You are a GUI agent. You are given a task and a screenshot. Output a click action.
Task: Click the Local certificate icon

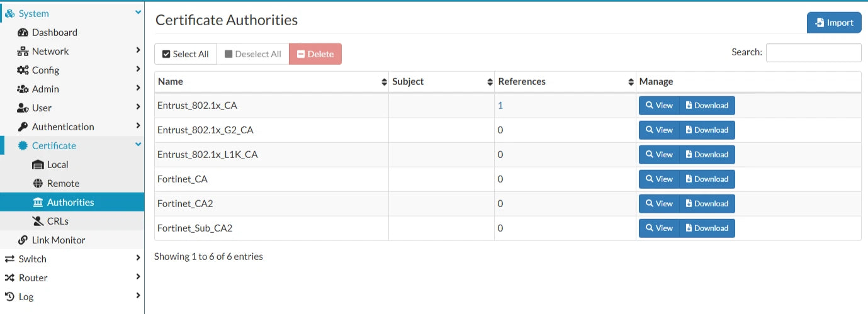[x=38, y=164]
